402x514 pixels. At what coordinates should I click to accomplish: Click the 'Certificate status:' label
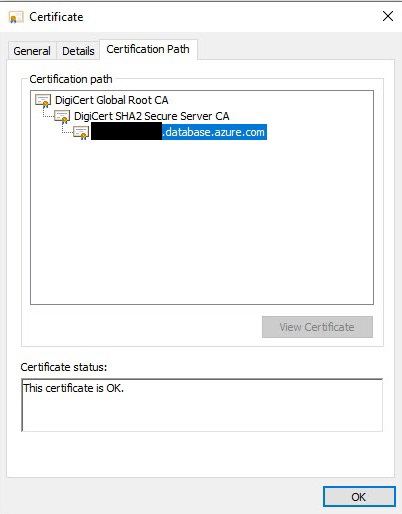(64, 367)
